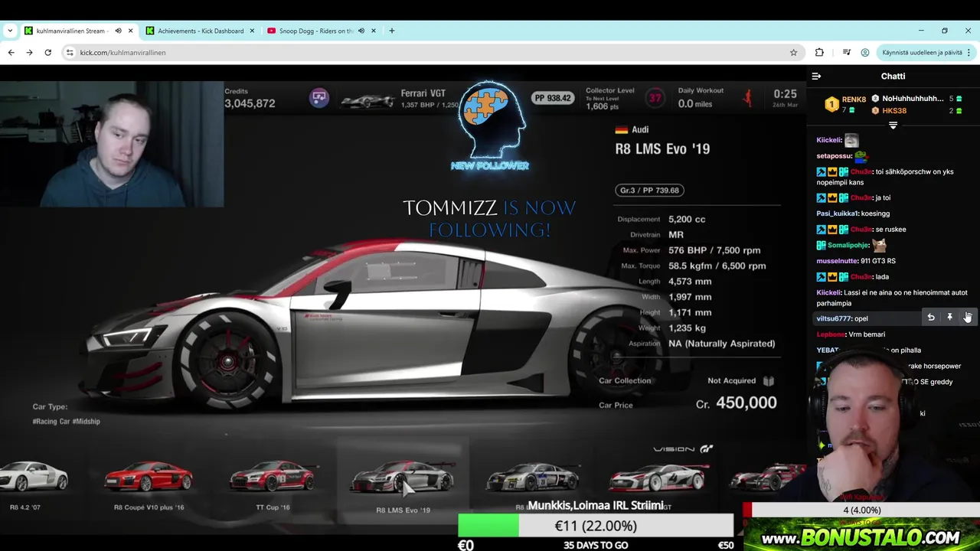980x551 pixels.
Task: Click the German flag beside Audi
Action: point(622,129)
